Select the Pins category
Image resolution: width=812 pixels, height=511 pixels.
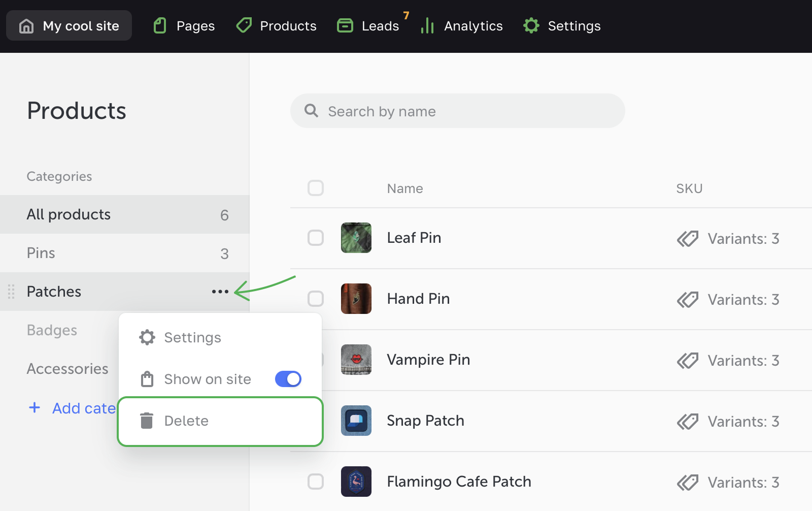(x=41, y=253)
